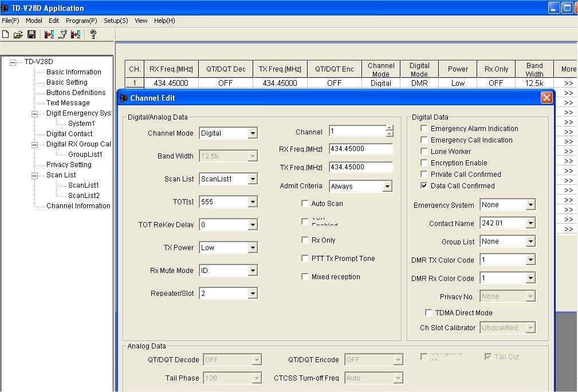Open the View menu
Image resolution: width=578 pixels, height=392 pixels.
coord(141,21)
